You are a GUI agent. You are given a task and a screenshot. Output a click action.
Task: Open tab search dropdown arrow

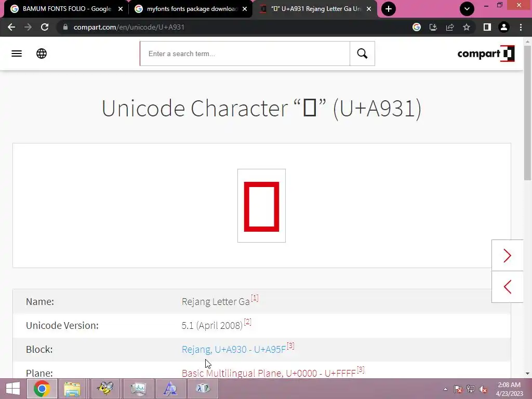[x=467, y=9]
